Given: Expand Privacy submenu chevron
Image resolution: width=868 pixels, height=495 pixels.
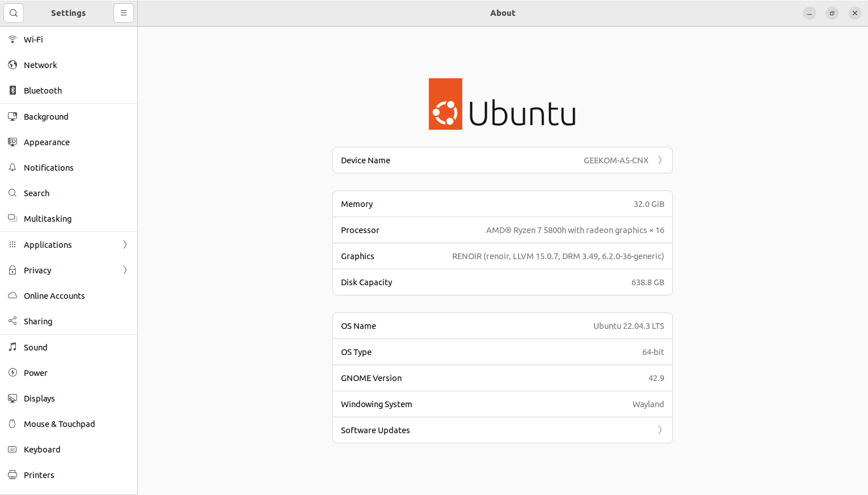Looking at the screenshot, I should [x=125, y=270].
